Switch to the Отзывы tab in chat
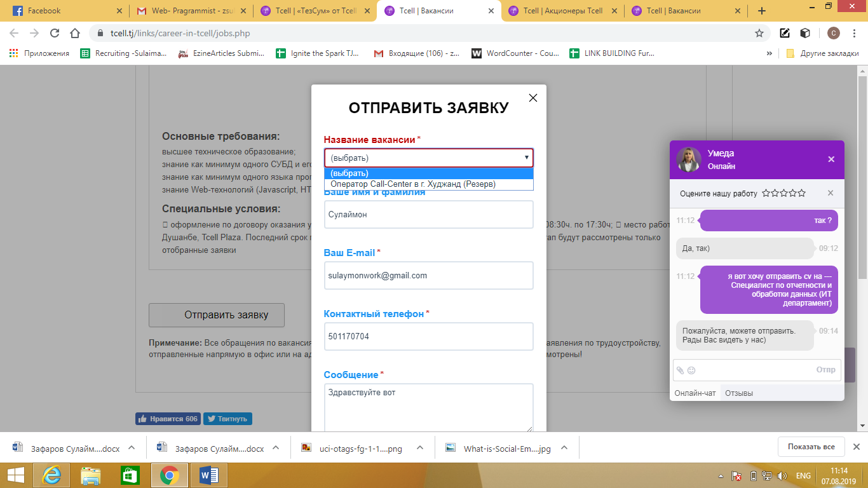 739,393
